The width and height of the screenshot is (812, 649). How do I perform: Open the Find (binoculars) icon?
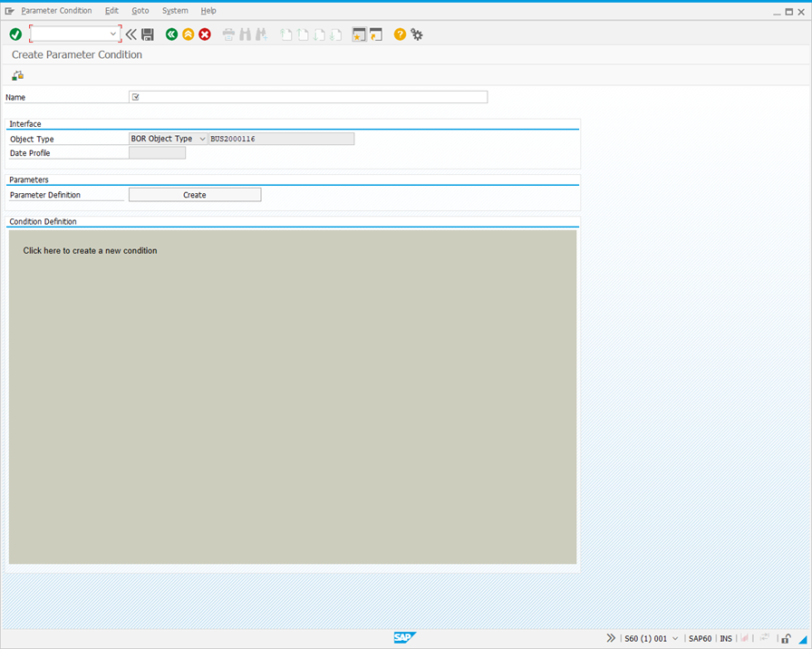[x=245, y=34]
